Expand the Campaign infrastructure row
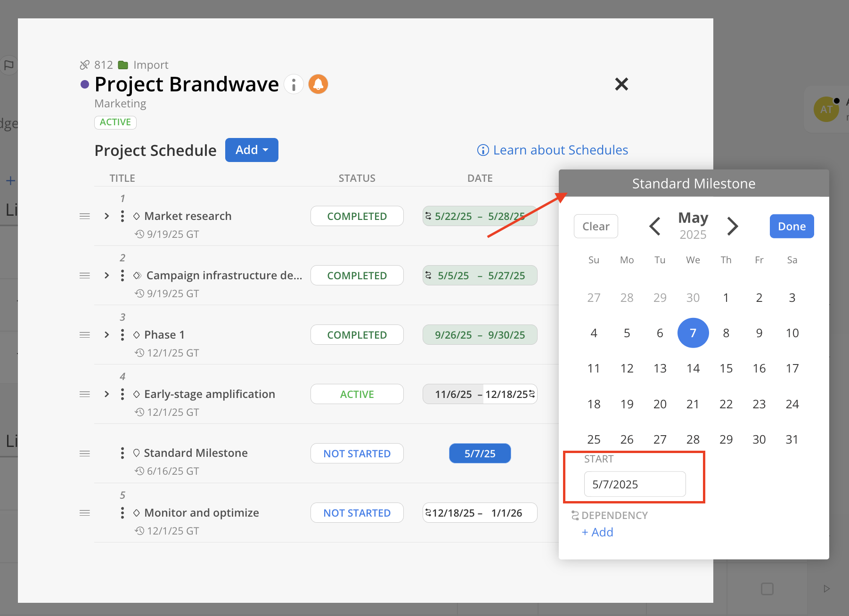 [x=107, y=276]
